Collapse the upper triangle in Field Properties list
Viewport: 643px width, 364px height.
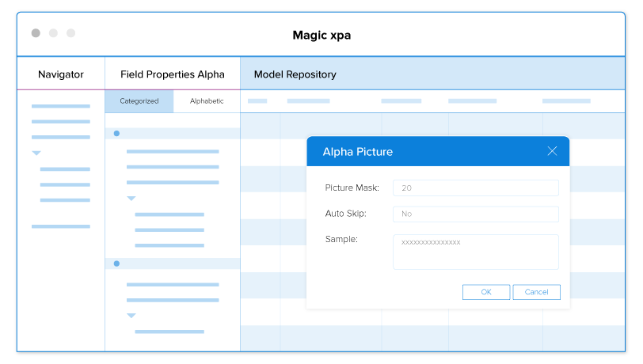[131, 198]
